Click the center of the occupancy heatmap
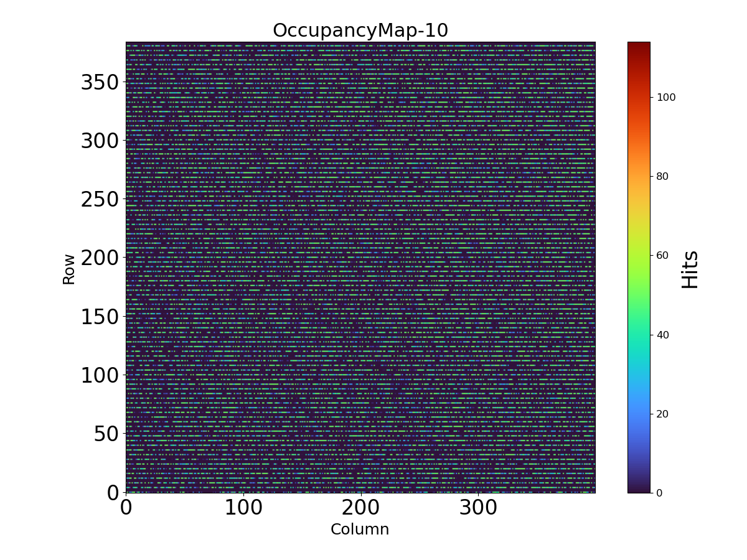Image resolution: width=747 pixels, height=560 pixels. [360, 268]
